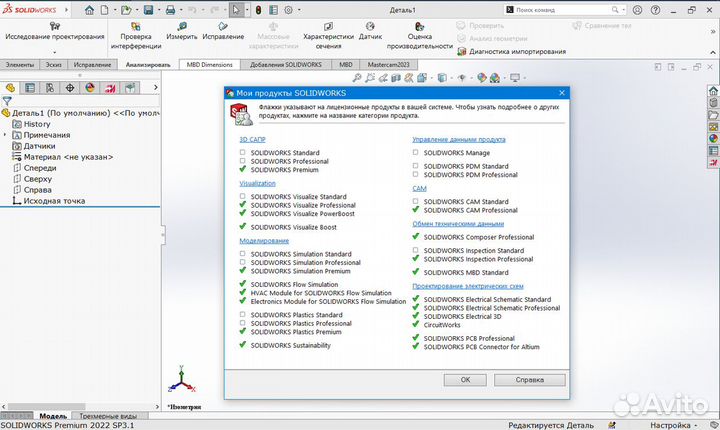720x430 pixels.
Task: Toggle SOLIDWORKS Inspection Standard checkbox
Action: tap(416, 250)
